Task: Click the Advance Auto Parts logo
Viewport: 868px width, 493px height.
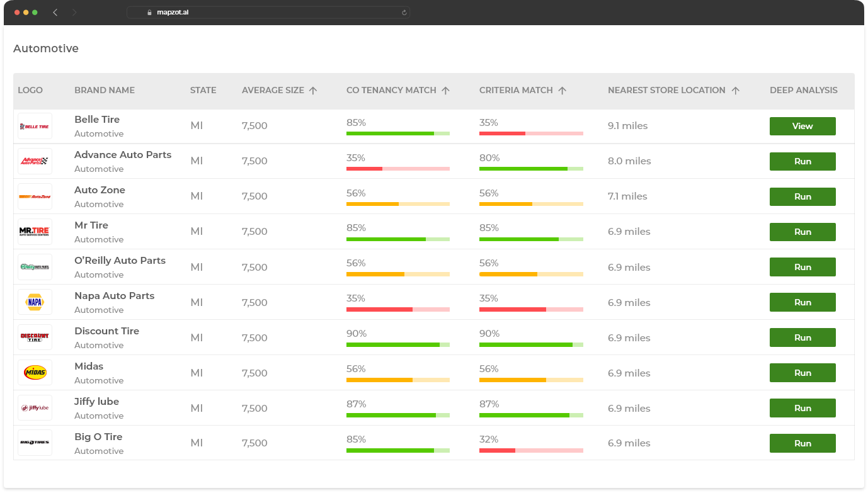Action: tap(35, 161)
